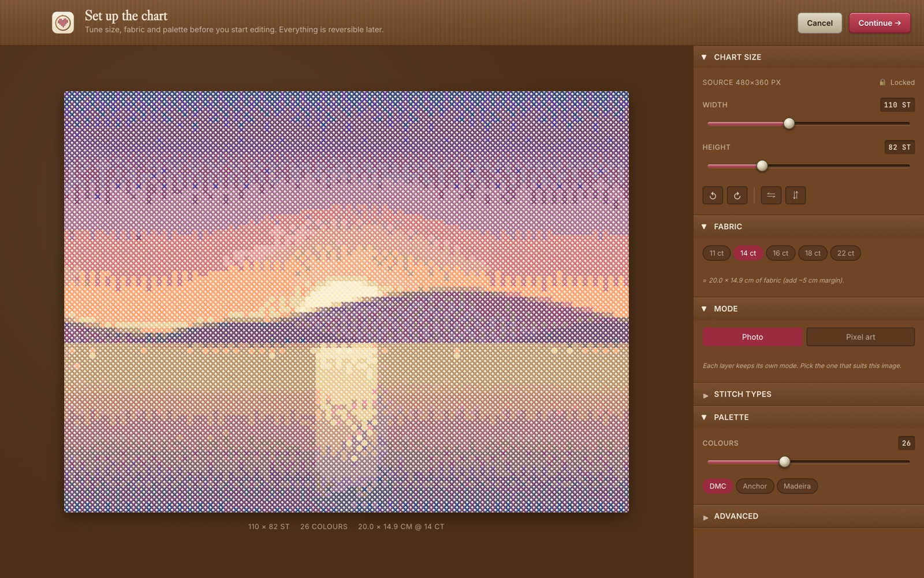This screenshot has width=924, height=578.
Task: Click '20.0 × 14.9 CM @ 14 CT' caption
Action: click(x=401, y=527)
